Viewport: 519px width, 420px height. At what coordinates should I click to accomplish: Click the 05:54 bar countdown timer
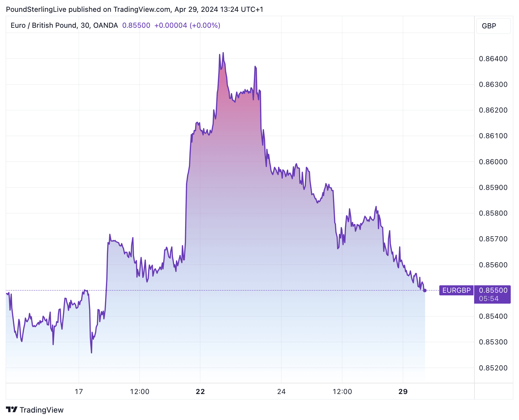pos(489,299)
